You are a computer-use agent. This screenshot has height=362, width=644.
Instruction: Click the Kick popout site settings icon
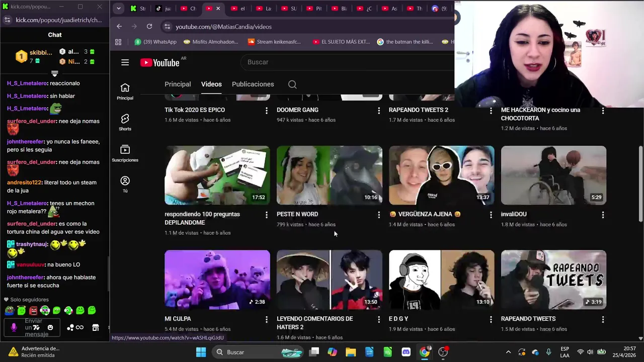[x=7, y=20]
